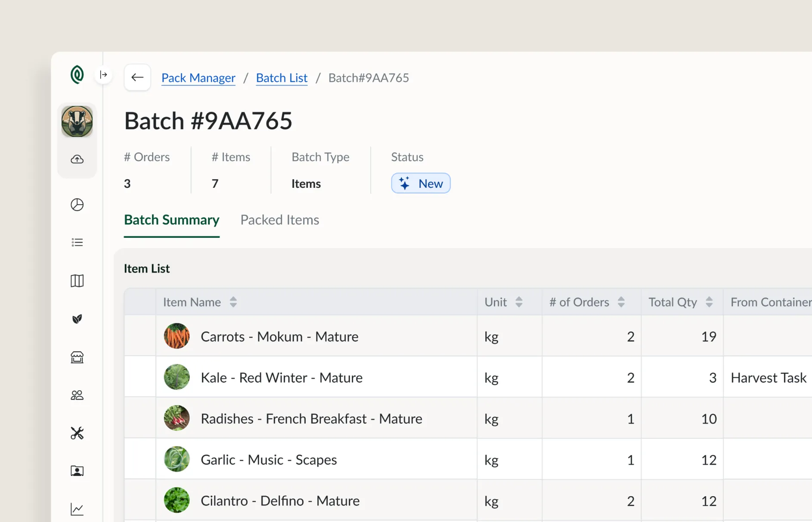
Task: Open the people sidebar icon
Action: tap(77, 395)
